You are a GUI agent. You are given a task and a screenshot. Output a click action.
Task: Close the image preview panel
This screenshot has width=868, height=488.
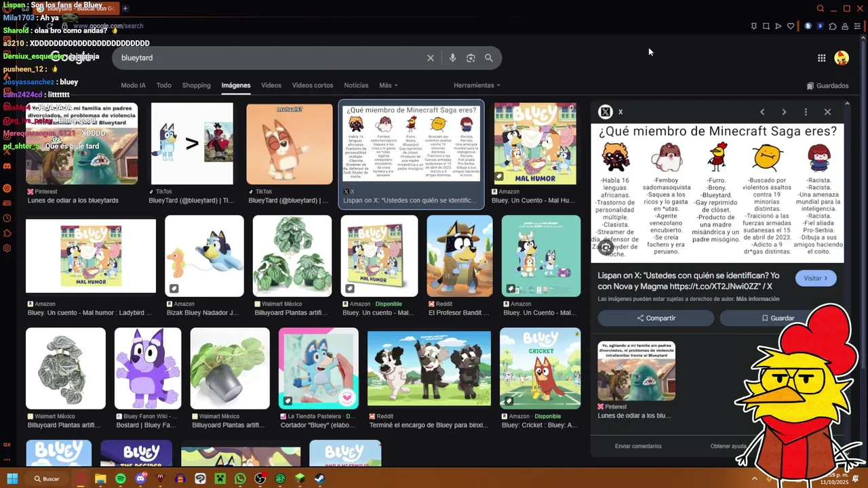[827, 112]
